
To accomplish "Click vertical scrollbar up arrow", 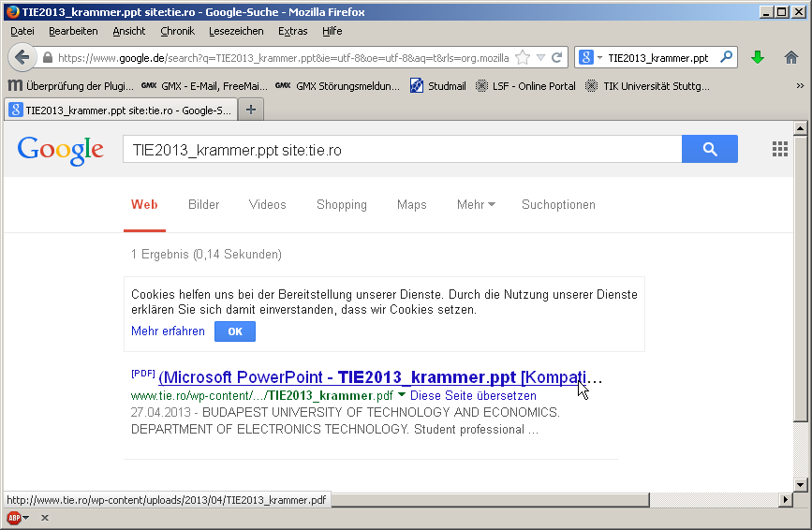I will pos(800,128).
